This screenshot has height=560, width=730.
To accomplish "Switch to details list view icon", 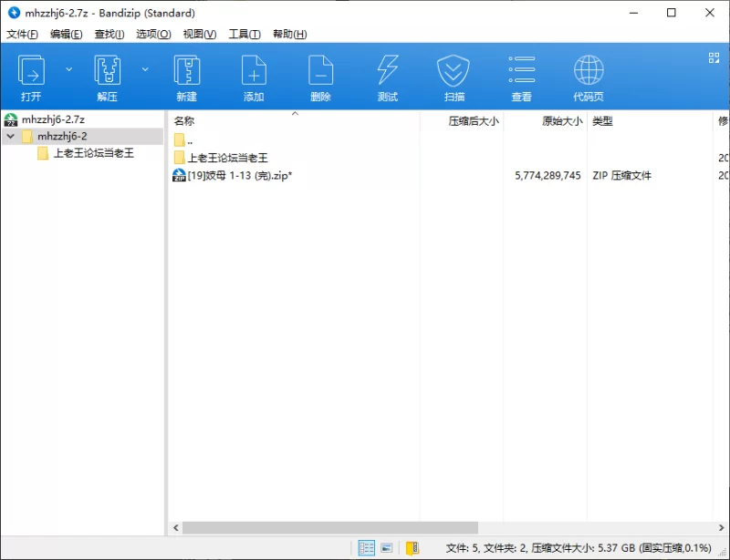I will [367, 548].
